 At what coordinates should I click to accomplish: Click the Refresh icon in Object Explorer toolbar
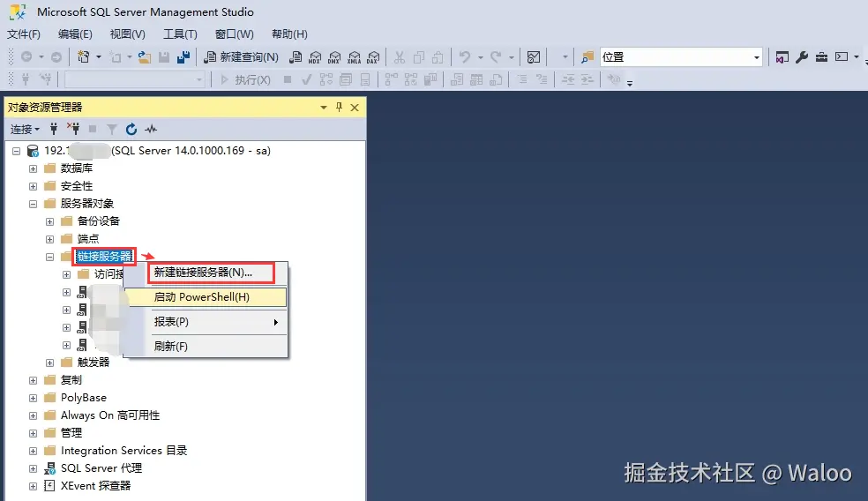click(131, 129)
